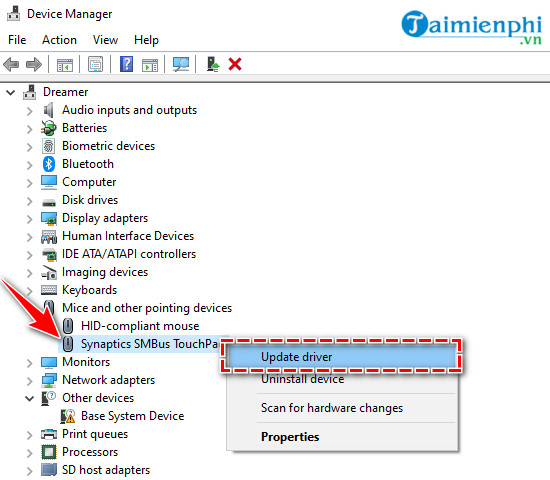Click the HID-compliant mouse icon
This screenshot has width=550, height=480.
click(x=68, y=326)
